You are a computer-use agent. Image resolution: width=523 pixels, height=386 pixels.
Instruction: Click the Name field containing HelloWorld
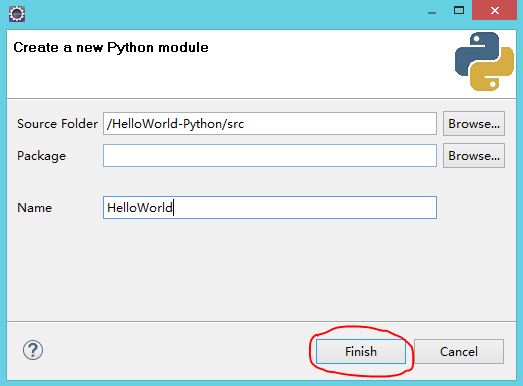[x=270, y=208]
